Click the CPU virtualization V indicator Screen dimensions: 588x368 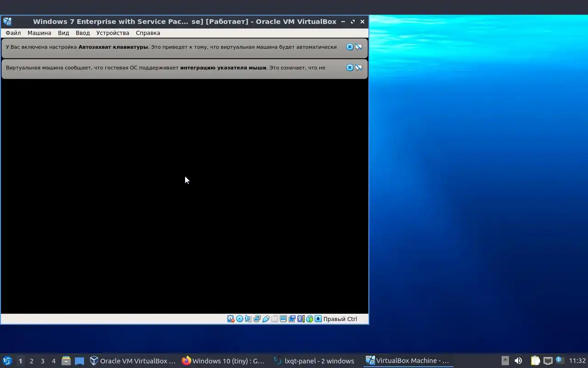pyautogui.click(x=301, y=319)
